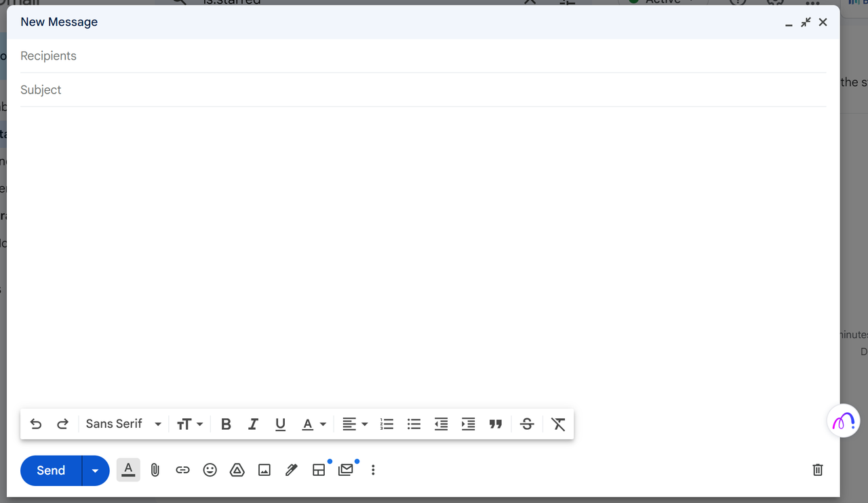Screen dimensions: 868x503
Task: Toggle italic formatting
Action: coord(253,424)
